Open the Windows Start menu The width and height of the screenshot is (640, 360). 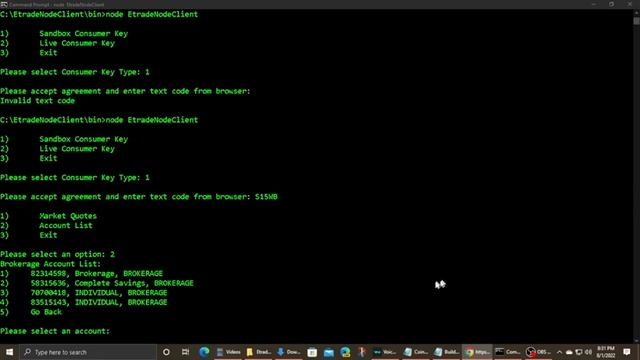coord(9,352)
